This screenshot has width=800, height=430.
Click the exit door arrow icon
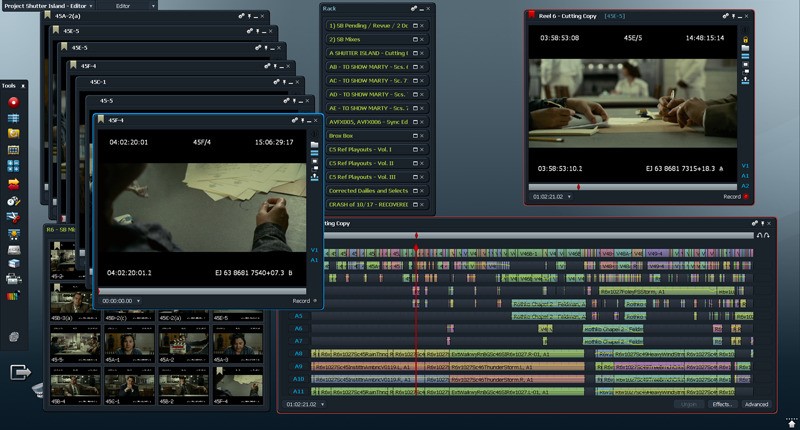pos(20,372)
